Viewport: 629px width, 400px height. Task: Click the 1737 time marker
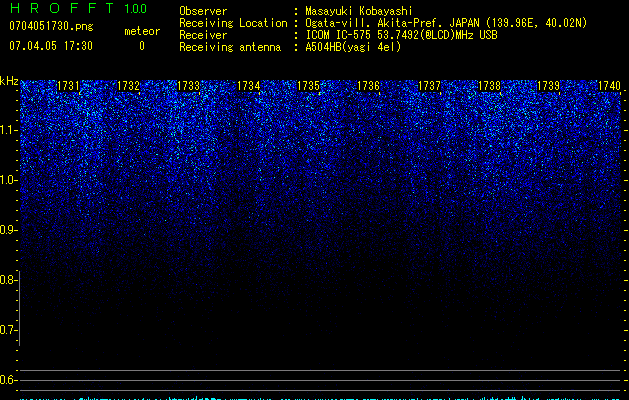click(429, 86)
